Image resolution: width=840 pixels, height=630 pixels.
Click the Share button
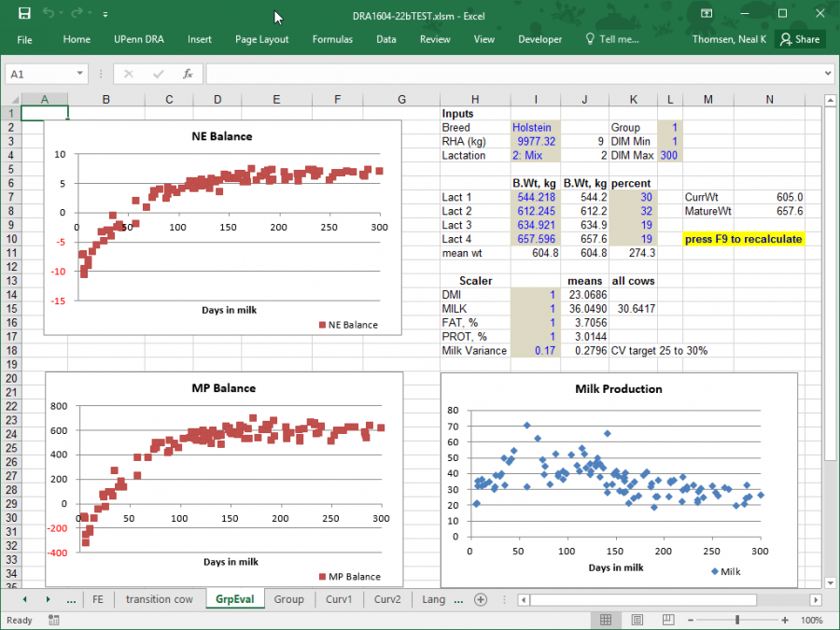coord(800,39)
